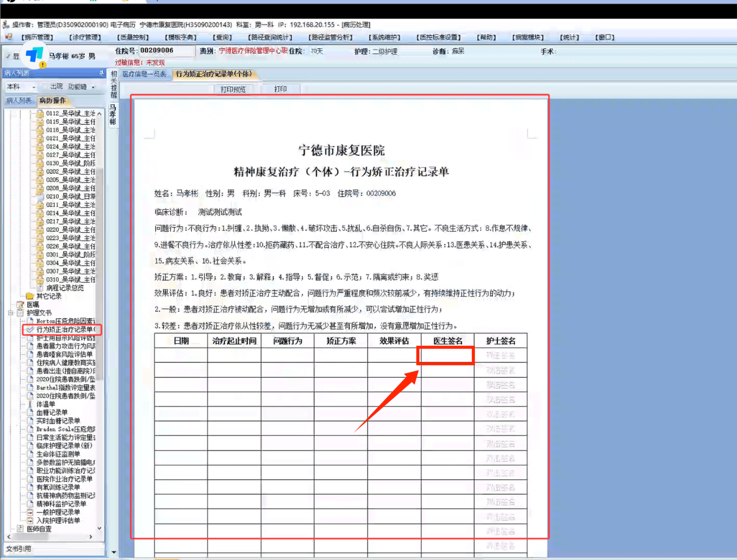Click the 医师自查 checklist icon
Screen dimensions: 737x560
(x=20, y=529)
